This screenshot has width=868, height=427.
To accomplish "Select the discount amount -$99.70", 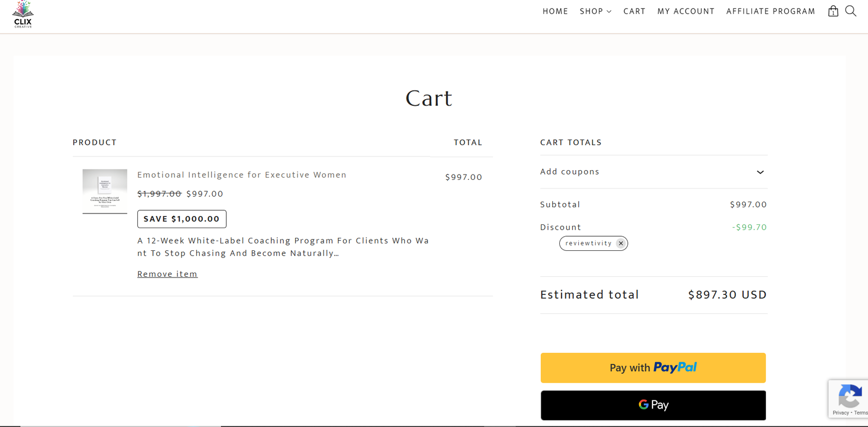I will [749, 227].
